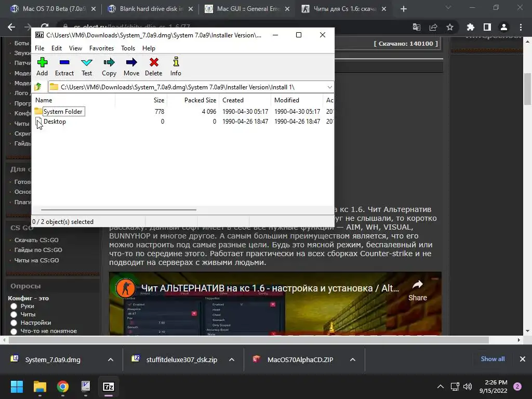The height and width of the screenshot is (399, 532).
Task: Click the share page icon
Action: 433,27
